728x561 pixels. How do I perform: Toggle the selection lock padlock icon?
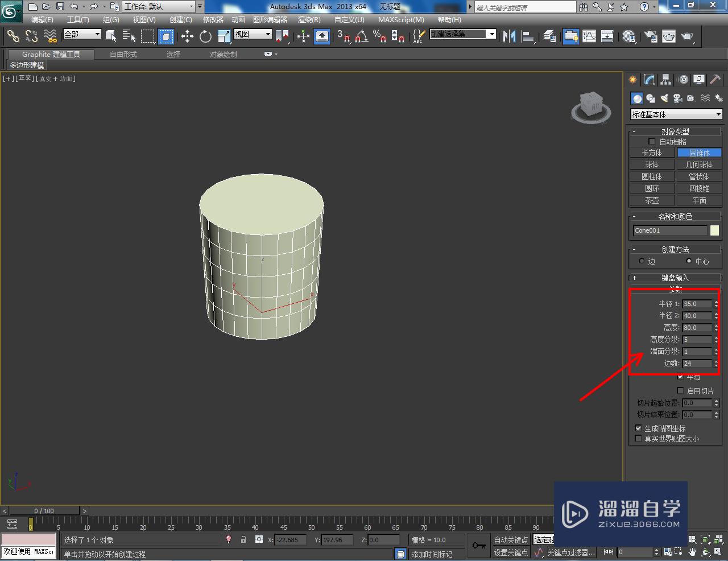point(243,540)
